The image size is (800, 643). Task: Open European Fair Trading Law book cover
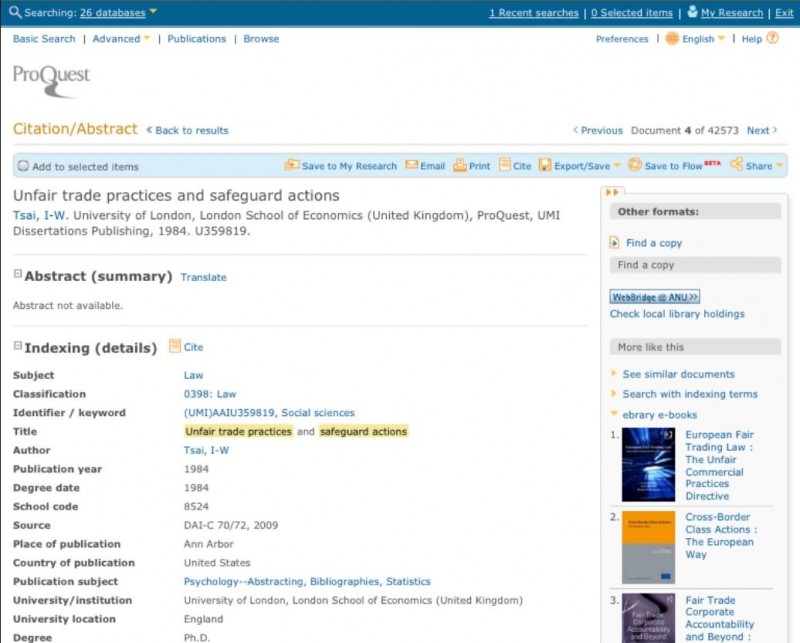[648, 464]
